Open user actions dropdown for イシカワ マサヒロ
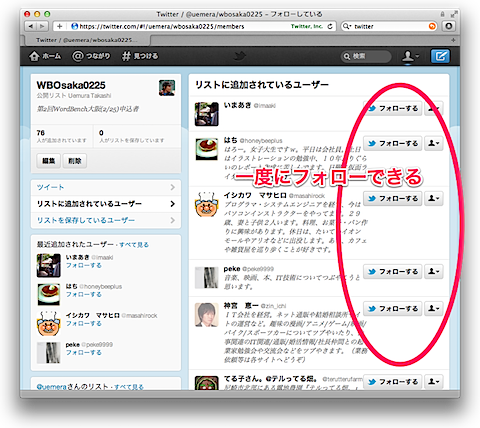480x428 pixels. (x=434, y=198)
